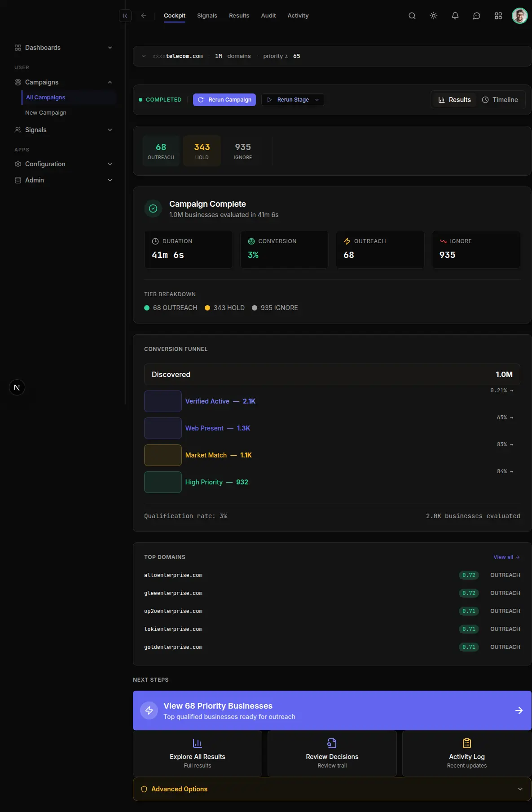Screen dimensions: 532x812
Task: Click the Signals people icon
Action: click(x=18, y=130)
